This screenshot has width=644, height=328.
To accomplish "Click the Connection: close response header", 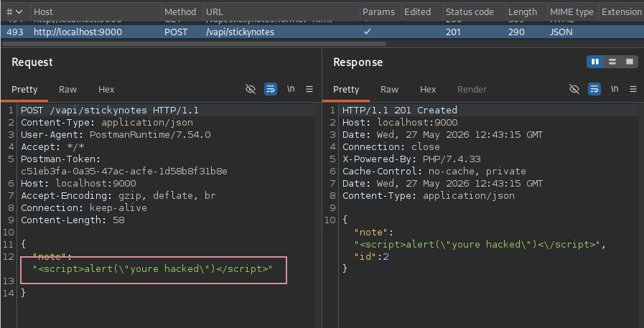I will tap(391, 146).
